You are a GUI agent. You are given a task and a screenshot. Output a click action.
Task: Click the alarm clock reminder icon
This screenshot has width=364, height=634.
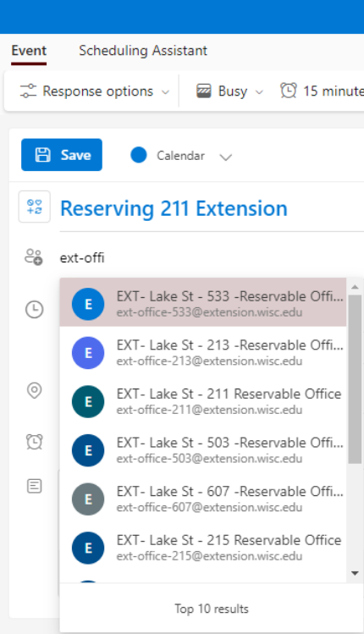click(x=35, y=442)
